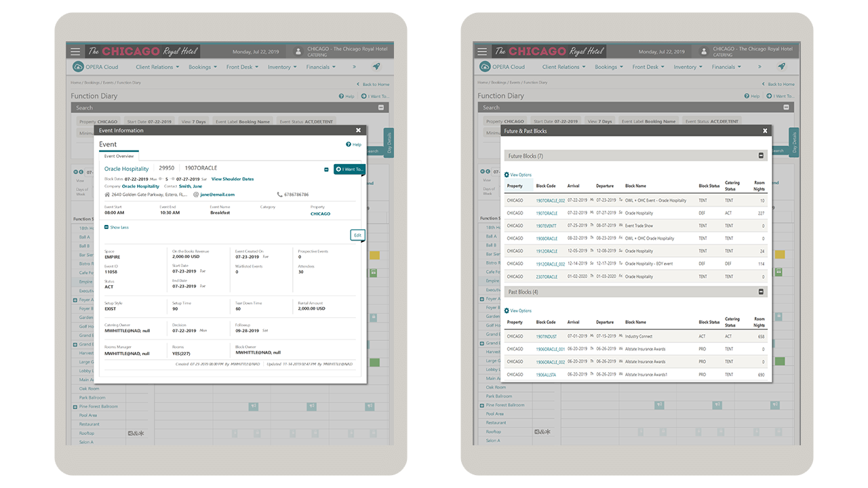
Task: Open the I Want To... menu in Event dialog
Action: point(349,169)
